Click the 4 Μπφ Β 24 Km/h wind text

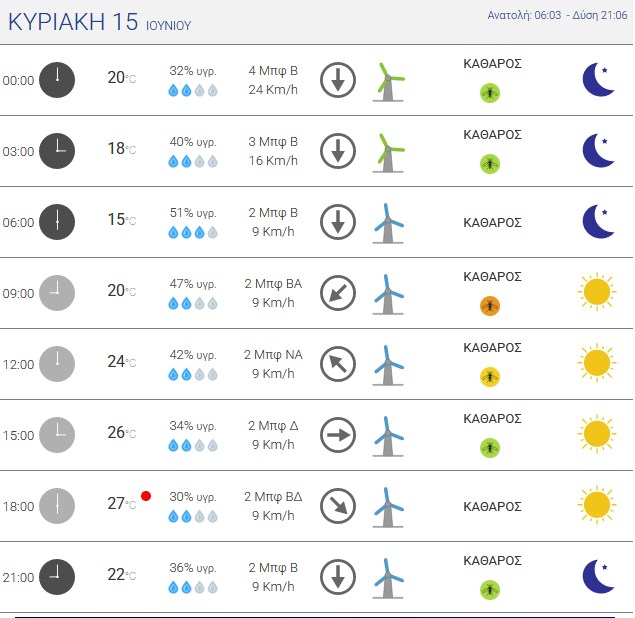[273, 80]
